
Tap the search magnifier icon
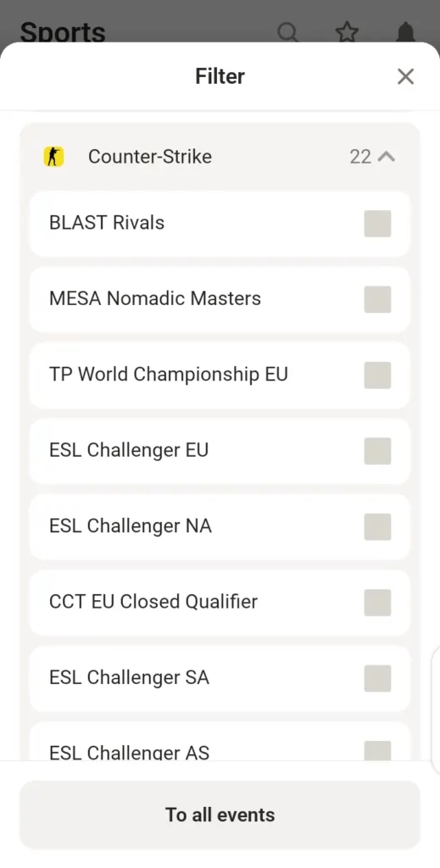(287, 33)
